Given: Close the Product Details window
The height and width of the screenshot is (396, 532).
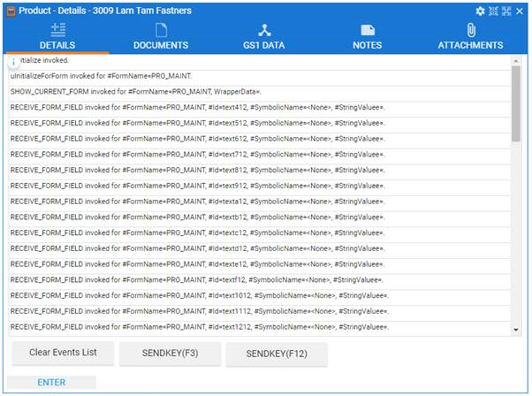Looking at the screenshot, I should [520, 11].
